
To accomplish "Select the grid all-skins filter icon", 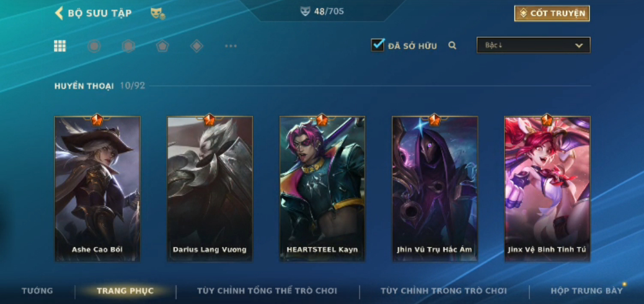I will (60, 46).
